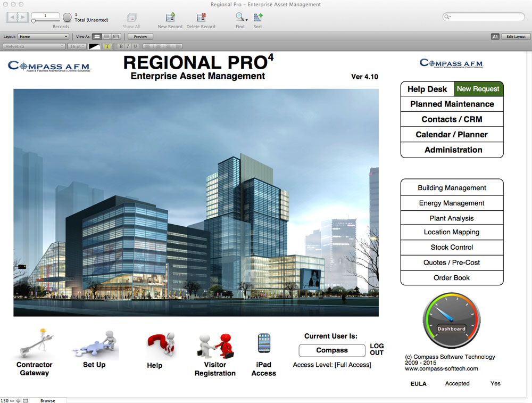Open Planned Maintenance
This screenshot has height=403, width=532.
[452, 104]
